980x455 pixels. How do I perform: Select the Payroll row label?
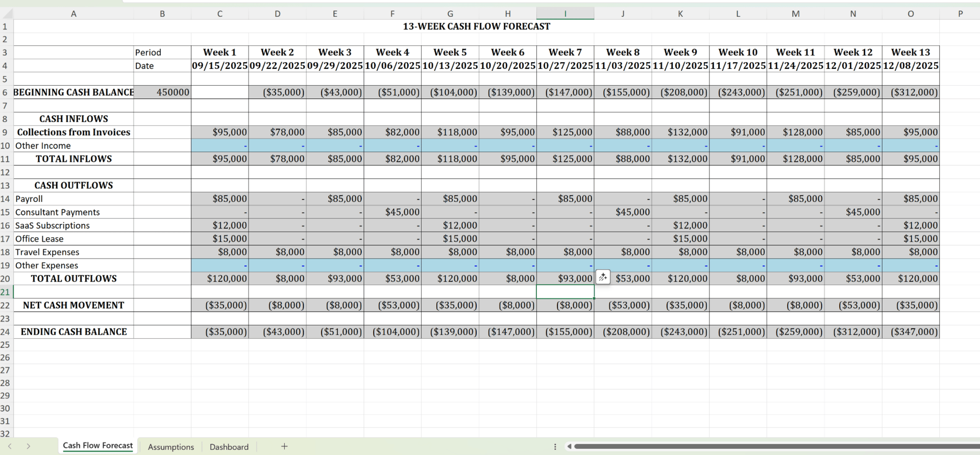point(73,199)
